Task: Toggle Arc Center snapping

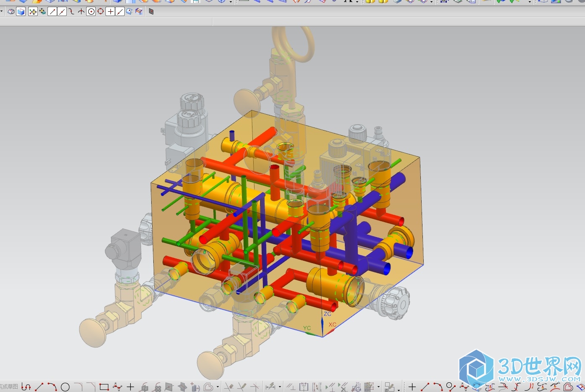Action: 91,12
